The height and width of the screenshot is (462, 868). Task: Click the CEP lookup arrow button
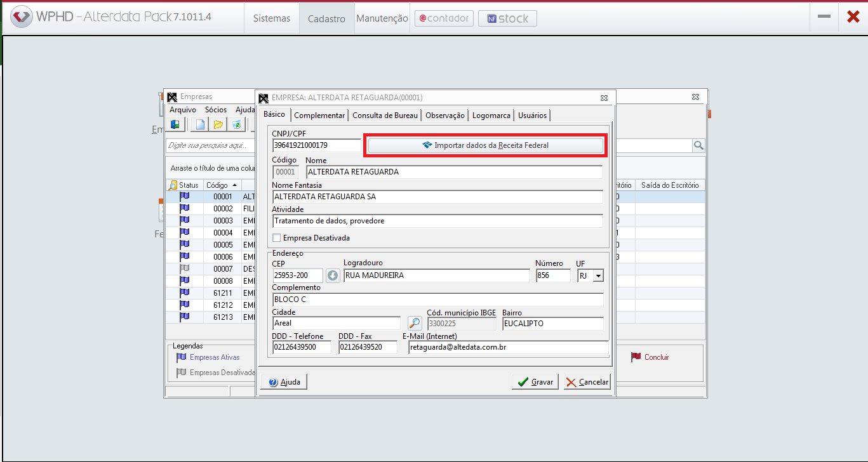(333, 276)
